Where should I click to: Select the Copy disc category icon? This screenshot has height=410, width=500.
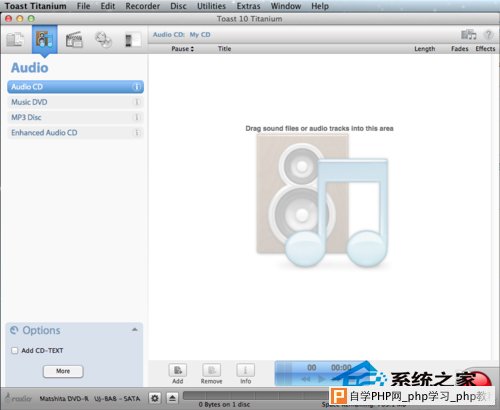103,40
